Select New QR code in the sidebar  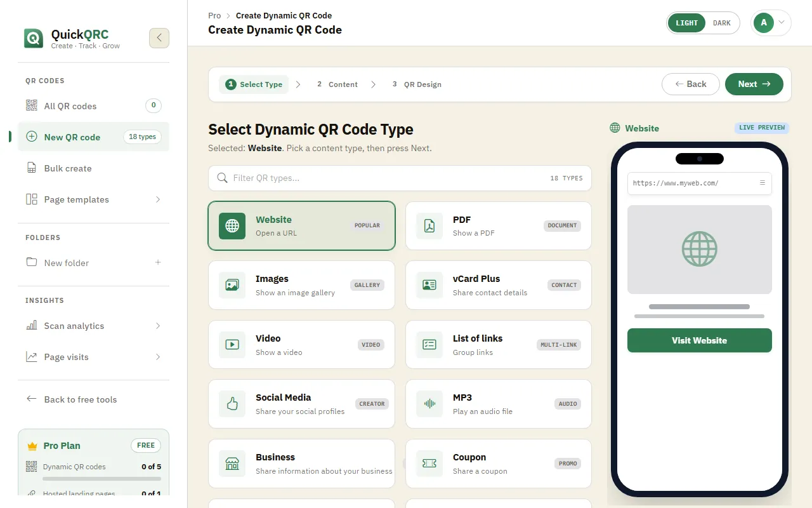coord(93,137)
